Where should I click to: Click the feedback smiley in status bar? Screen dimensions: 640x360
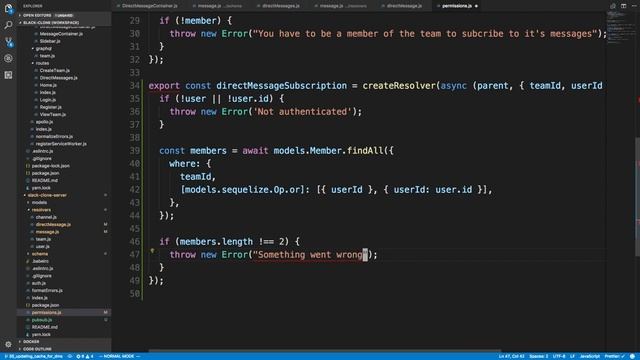pos(632,356)
